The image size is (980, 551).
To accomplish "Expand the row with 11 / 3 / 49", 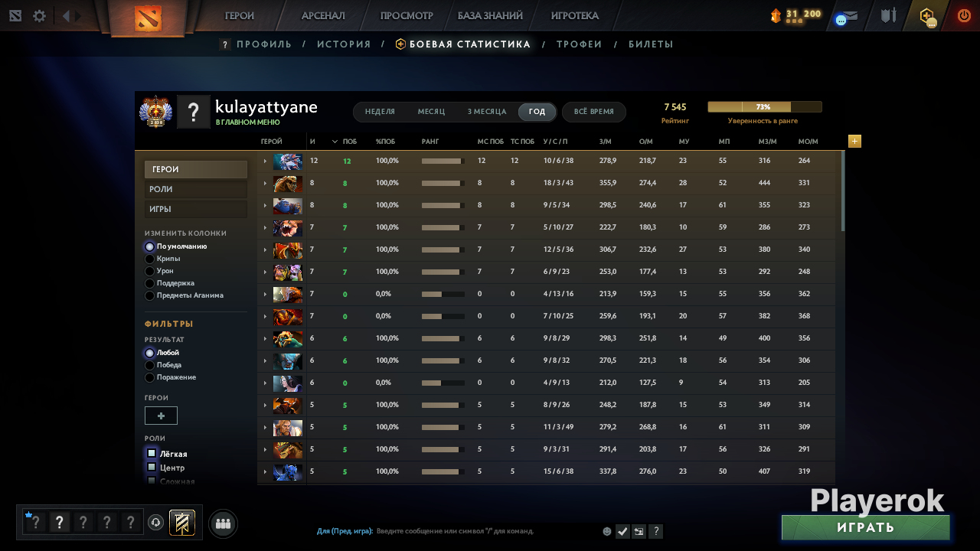I will click(x=265, y=428).
